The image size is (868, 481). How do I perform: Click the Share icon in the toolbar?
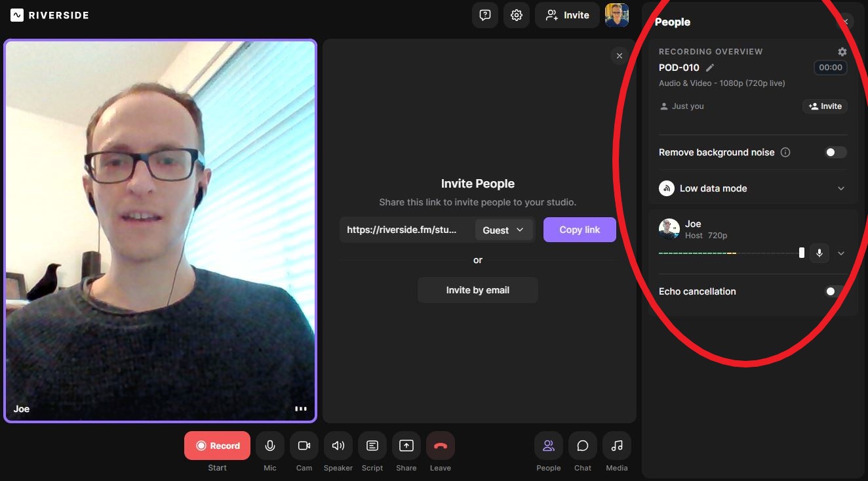point(406,446)
